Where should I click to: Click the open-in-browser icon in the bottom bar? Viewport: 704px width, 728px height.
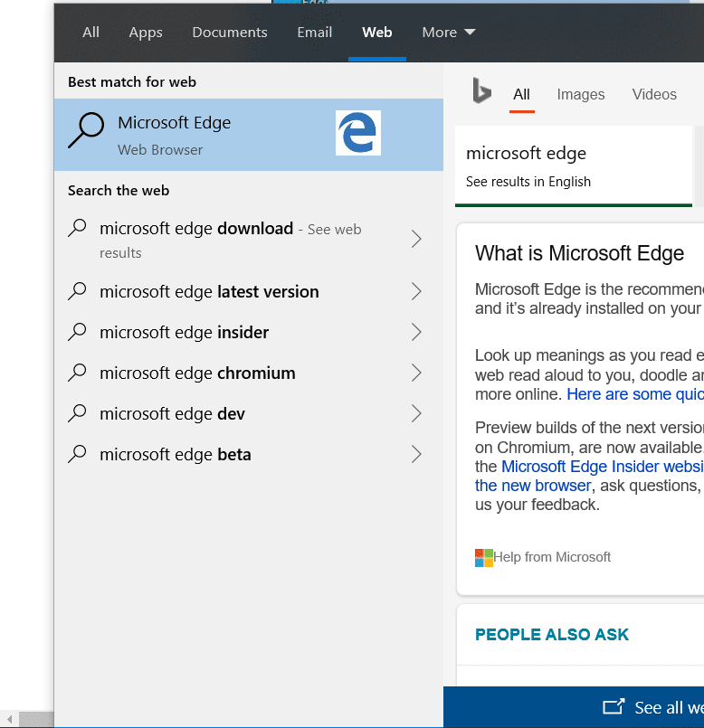click(x=614, y=706)
